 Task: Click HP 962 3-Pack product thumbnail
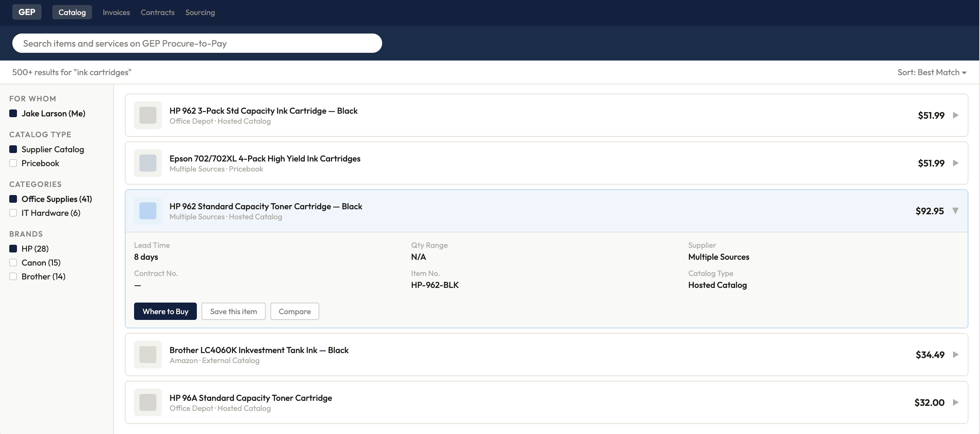(x=148, y=115)
